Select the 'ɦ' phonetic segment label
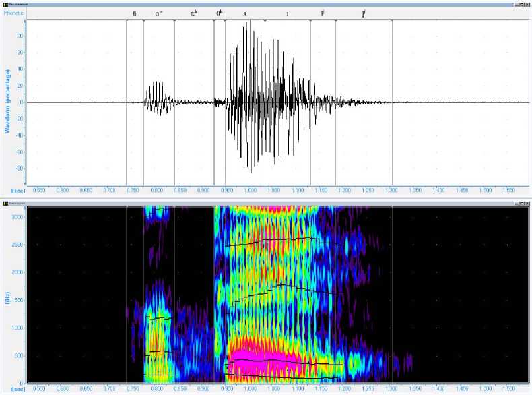Viewport: 532px width, 395px height. point(135,13)
